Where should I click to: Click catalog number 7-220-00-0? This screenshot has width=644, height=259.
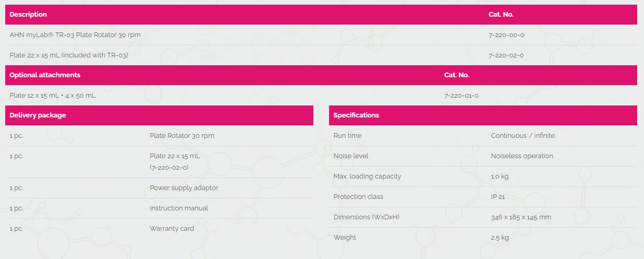point(506,35)
